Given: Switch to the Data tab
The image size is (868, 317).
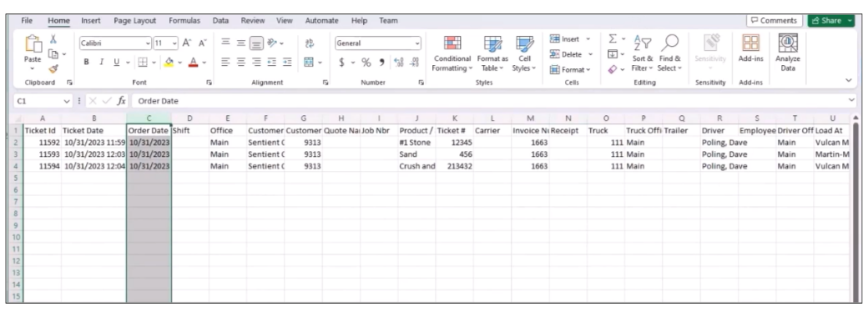Looking at the screenshot, I should (220, 21).
